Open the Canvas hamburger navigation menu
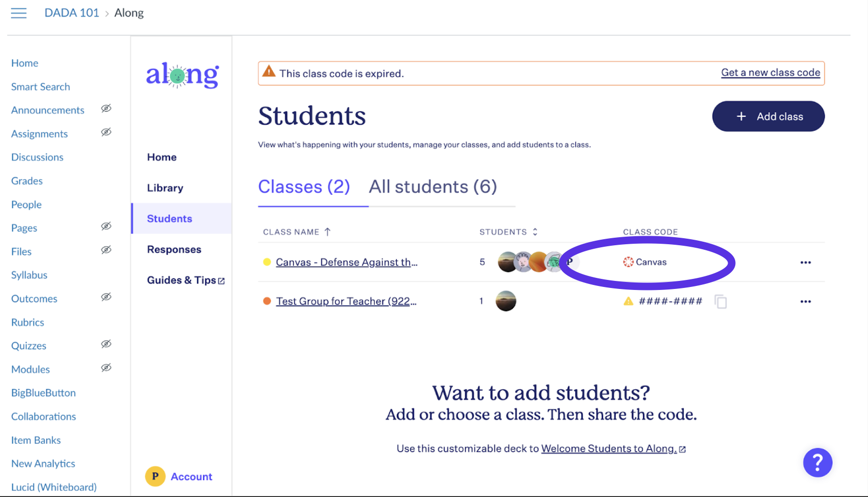868x497 pixels. (x=19, y=13)
